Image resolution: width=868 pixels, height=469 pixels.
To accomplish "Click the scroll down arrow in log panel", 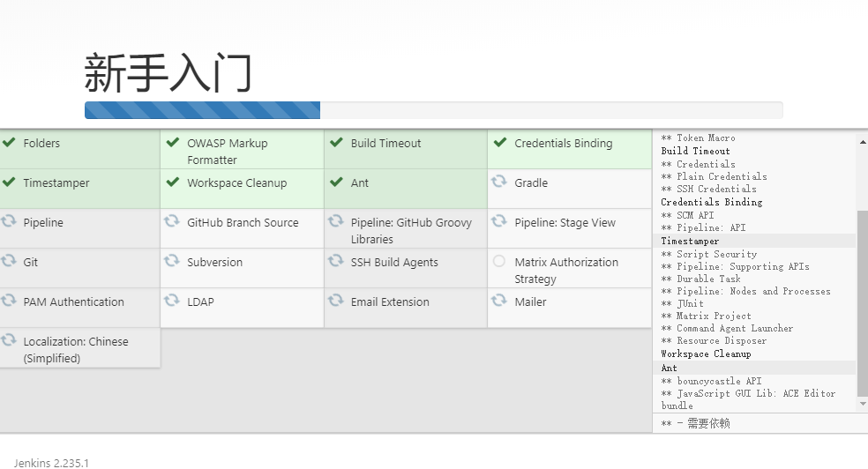I will 863,404.
